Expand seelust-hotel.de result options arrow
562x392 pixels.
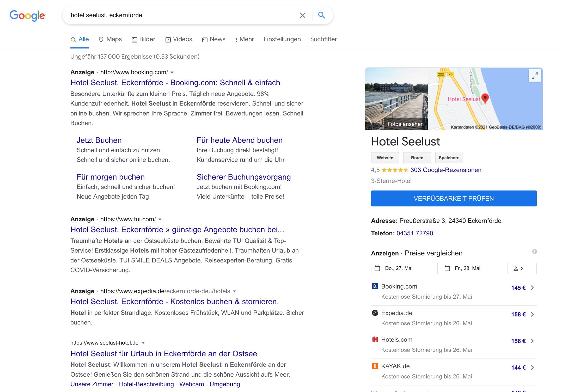pos(143,343)
